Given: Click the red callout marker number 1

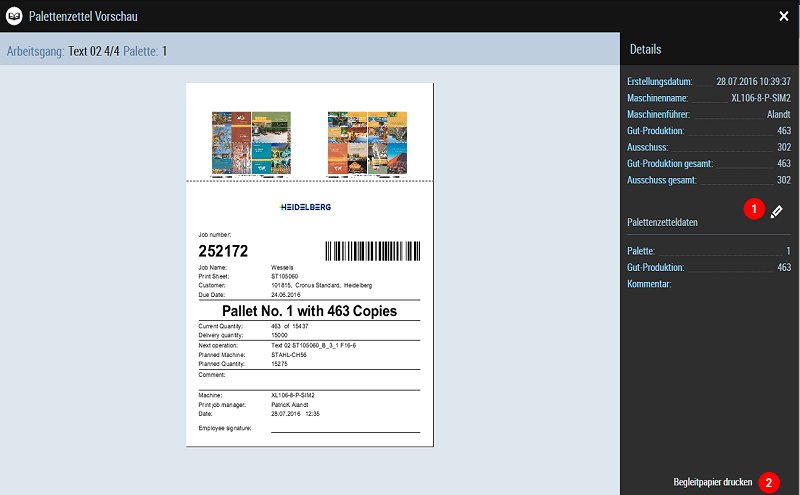Looking at the screenshot, I should [753, 210].
